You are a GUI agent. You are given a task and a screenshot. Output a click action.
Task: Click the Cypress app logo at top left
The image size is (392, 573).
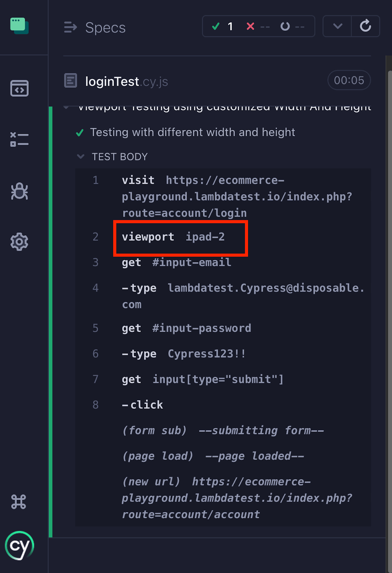(x=19, y=26)
